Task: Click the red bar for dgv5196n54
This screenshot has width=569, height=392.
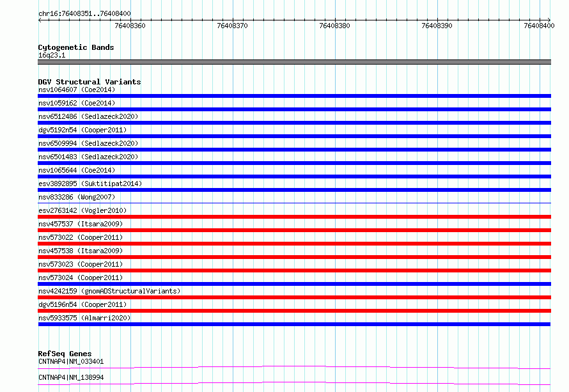Action: tap(294, 311)
